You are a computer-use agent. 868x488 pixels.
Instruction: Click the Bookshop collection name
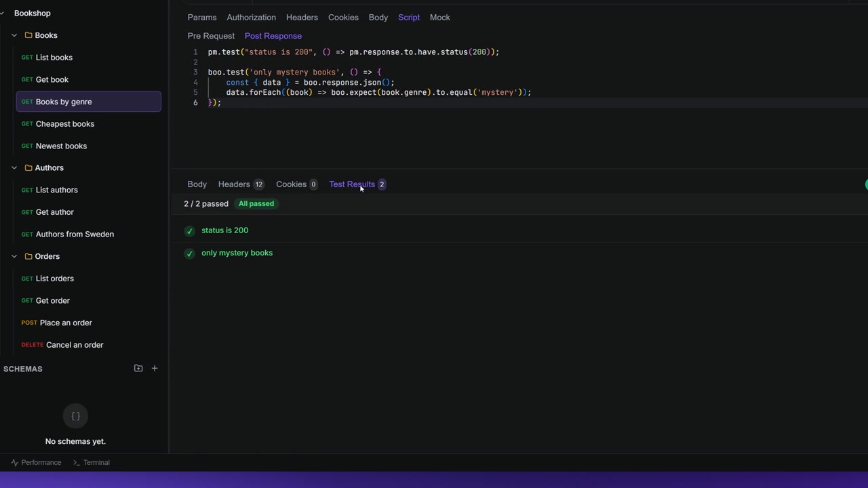(x=33, y=13)
